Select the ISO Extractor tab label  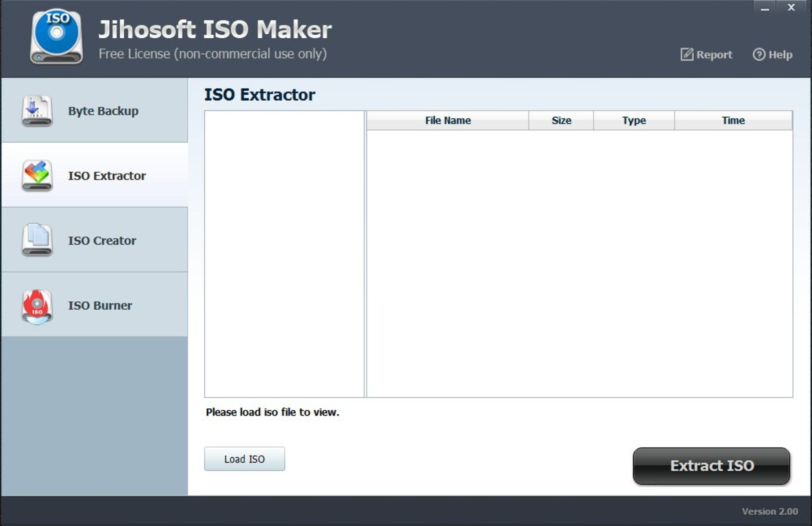point(107,176)
